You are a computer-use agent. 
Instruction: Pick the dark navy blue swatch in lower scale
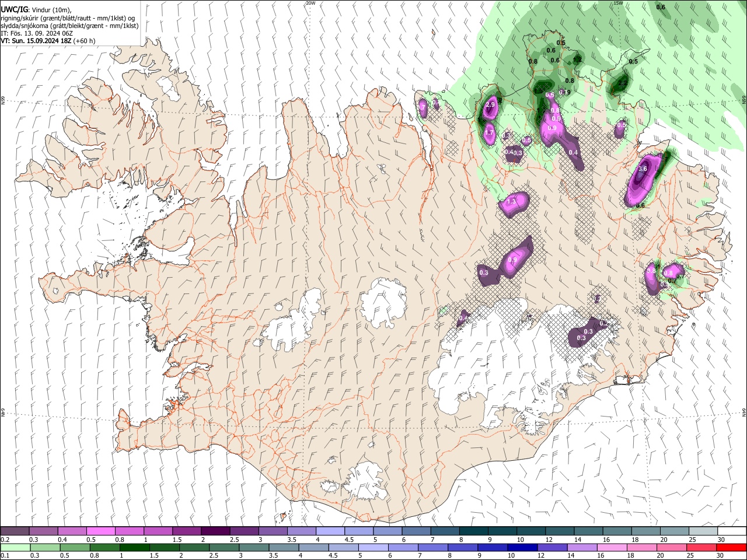pyautogui.click(x=521, y=547)
